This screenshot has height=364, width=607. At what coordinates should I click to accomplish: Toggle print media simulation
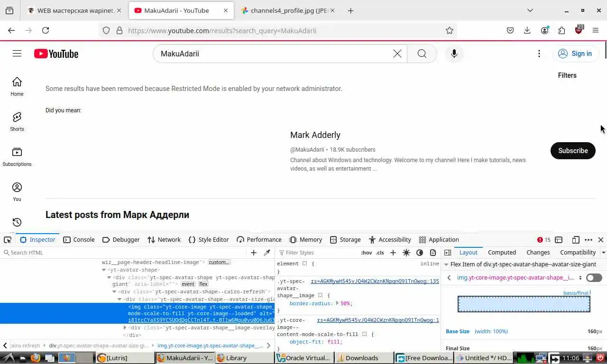433,253
